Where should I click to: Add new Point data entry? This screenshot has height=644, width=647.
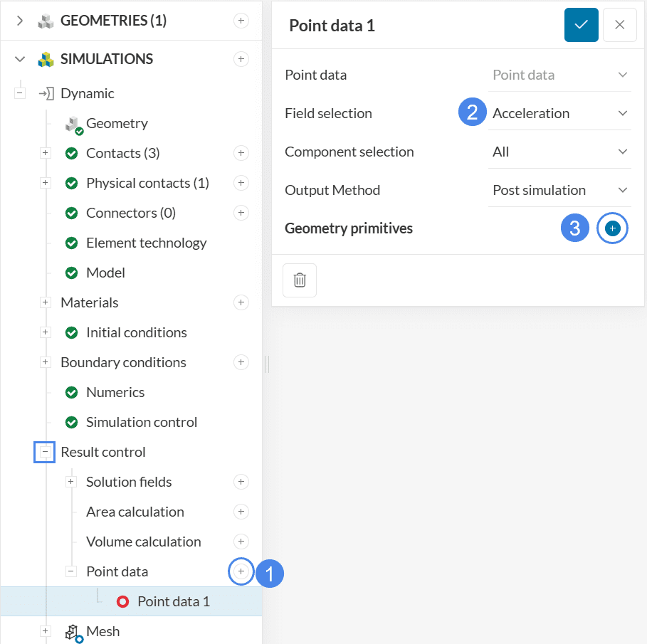coord(241,571)
